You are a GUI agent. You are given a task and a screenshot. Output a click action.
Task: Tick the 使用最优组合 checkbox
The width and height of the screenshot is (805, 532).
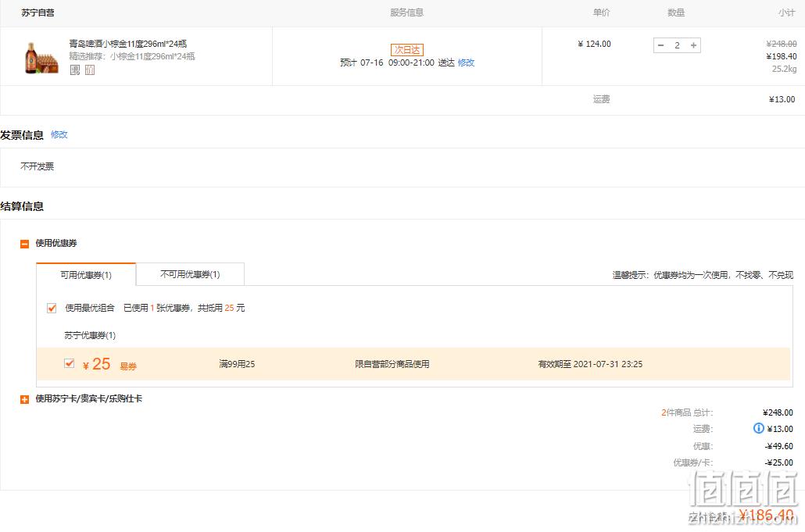click(52, 308)
